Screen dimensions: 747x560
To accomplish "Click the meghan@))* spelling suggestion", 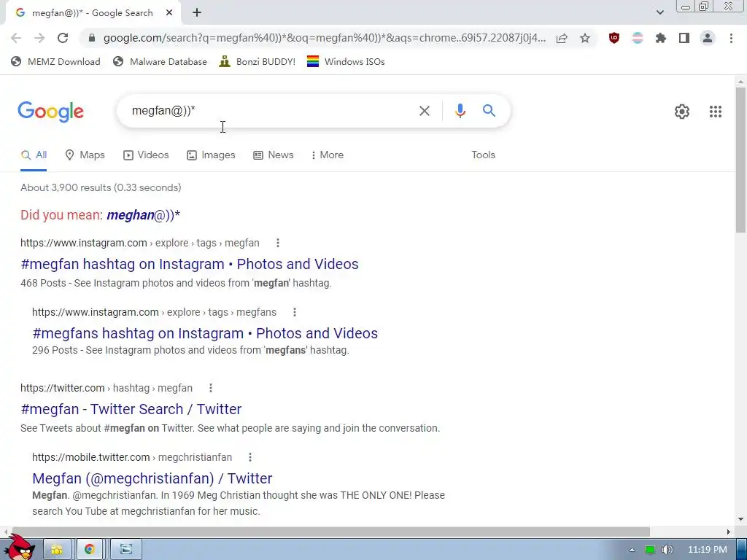I will click(x=143, y=215).
